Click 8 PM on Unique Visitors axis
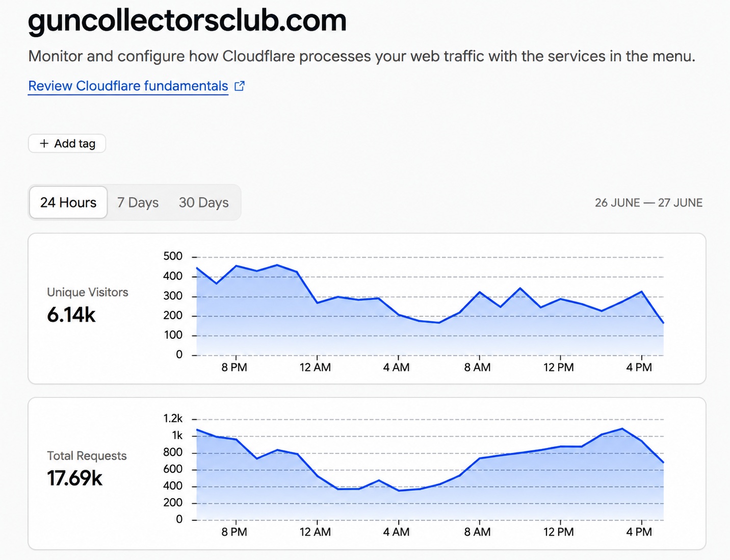This screenshot has width=730, height=560. point(234,367)
